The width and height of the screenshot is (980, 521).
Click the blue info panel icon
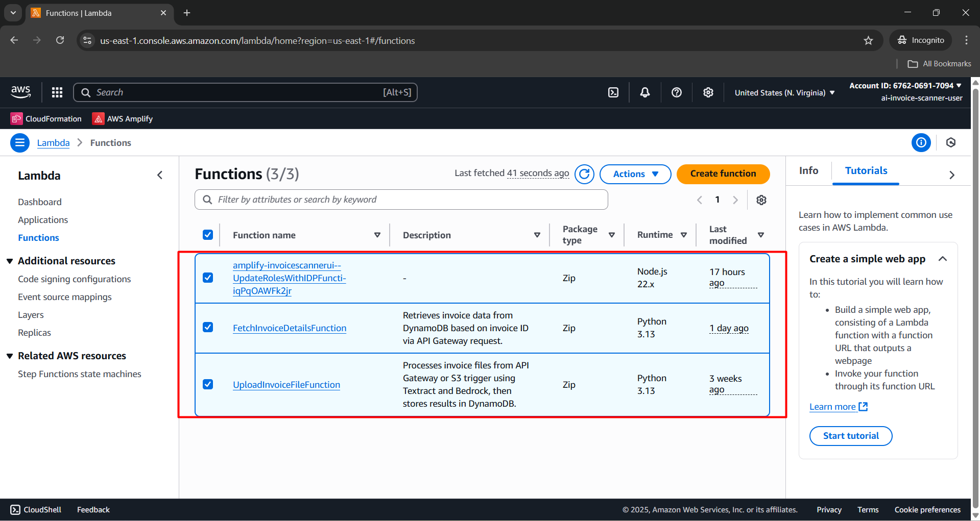tap(921, 143)
